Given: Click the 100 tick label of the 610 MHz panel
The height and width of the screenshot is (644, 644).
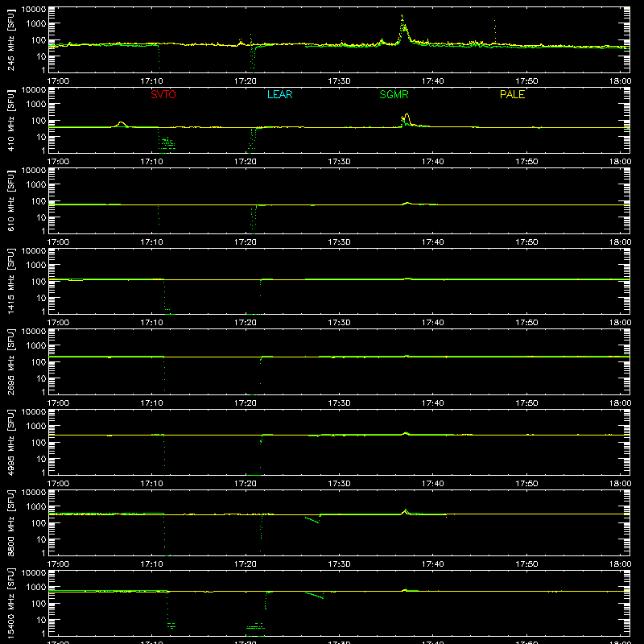Looking at the screenshot, I should point(39,200).
